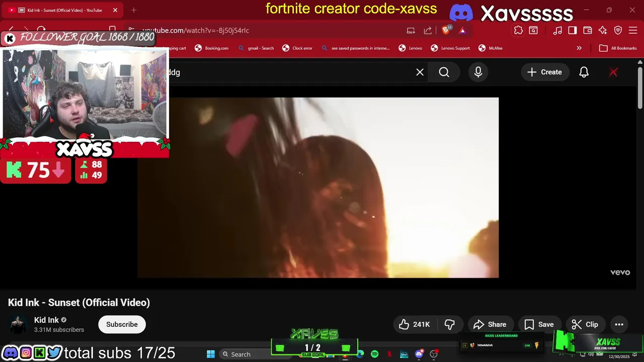The width and height of the screenshot is (644, 362).
Task: Open Disney+ from the taskbar
Action: [404, 354]
